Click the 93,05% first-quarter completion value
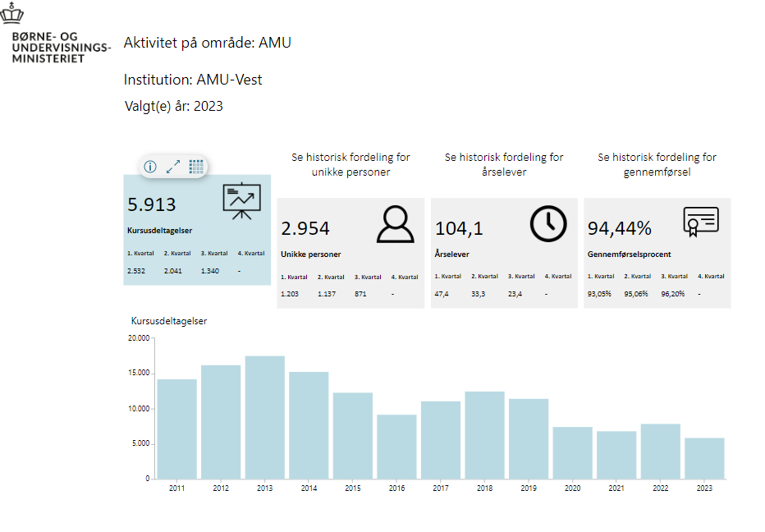Screen dimensions: 765x532 tap(599, 294)
